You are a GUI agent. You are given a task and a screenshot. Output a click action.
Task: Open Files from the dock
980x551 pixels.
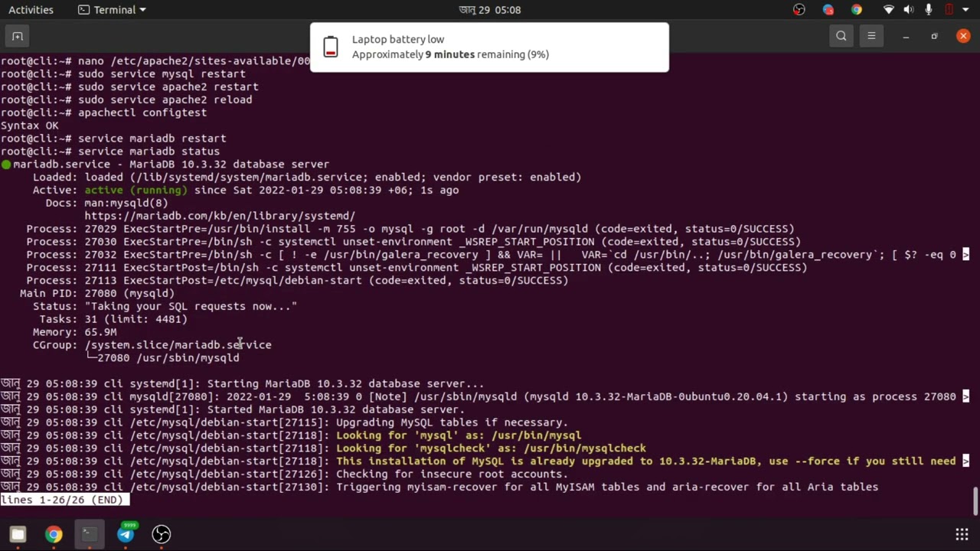click(x=18, y=534)
